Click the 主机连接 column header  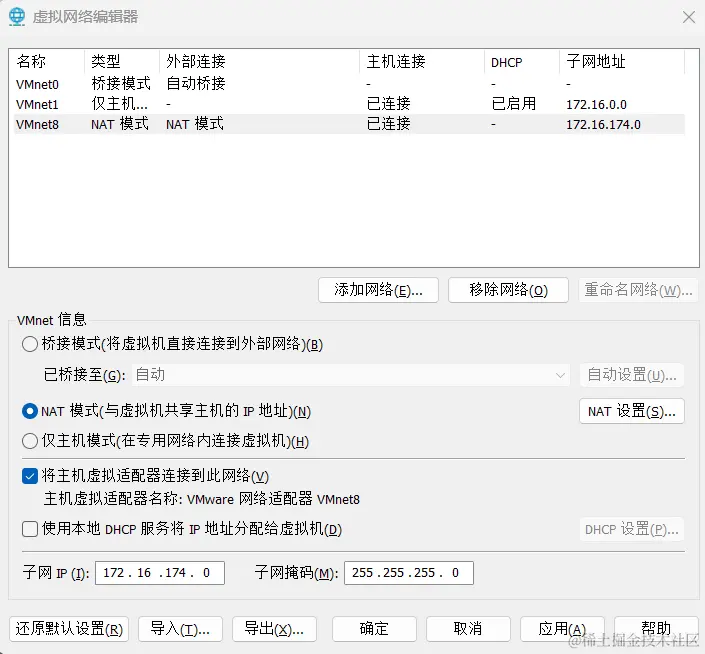pyautogui.click(x=422, y=62)
